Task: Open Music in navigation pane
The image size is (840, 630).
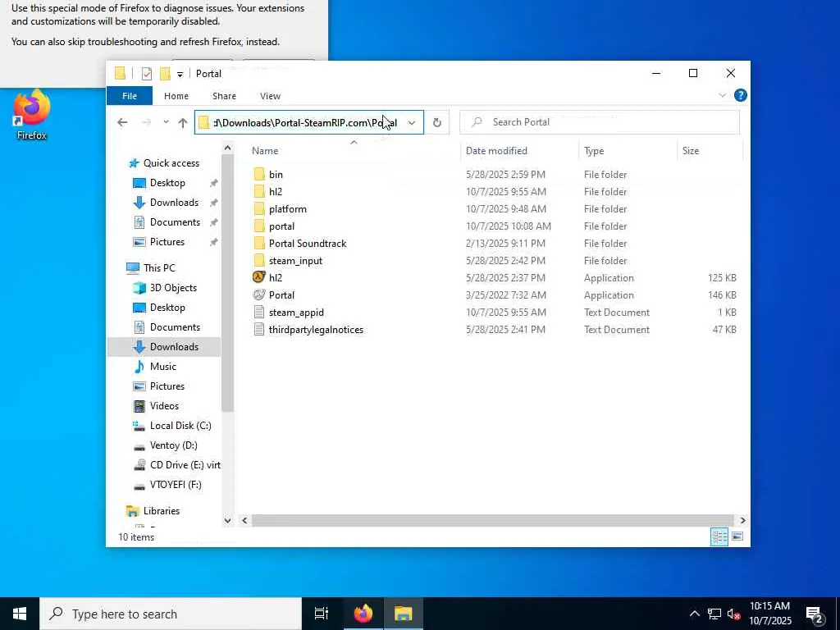Action: (163, 367)
